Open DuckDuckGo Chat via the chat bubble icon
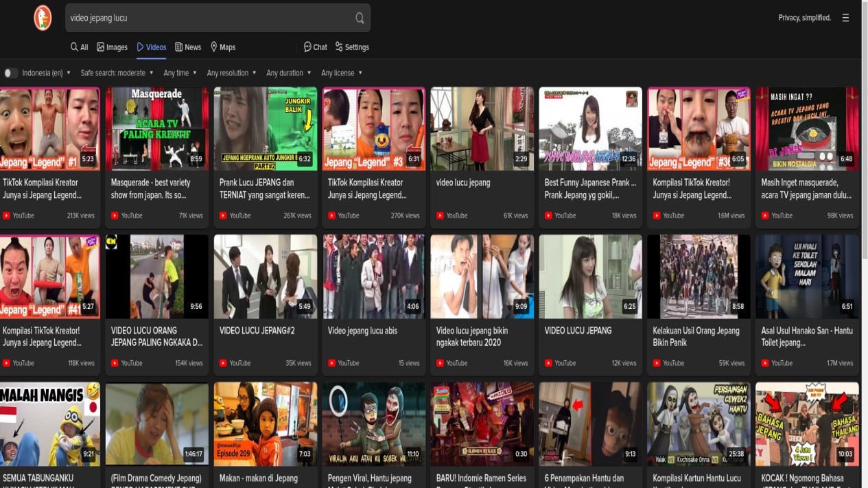868x488 pixels. [307, 47]
